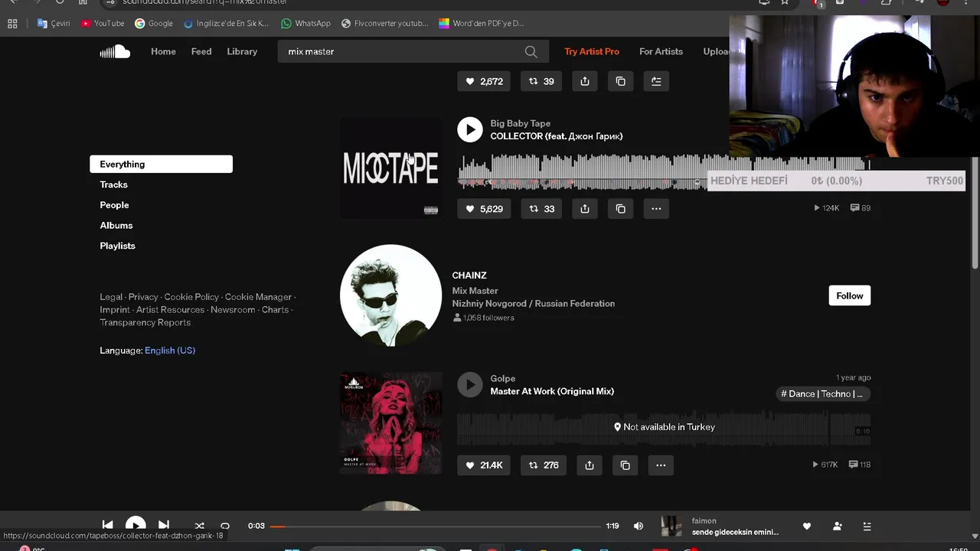The height and width of the screenshot is (551, 980).
Task: Seek in the player progress bar
Action: (x=436, y=527)
